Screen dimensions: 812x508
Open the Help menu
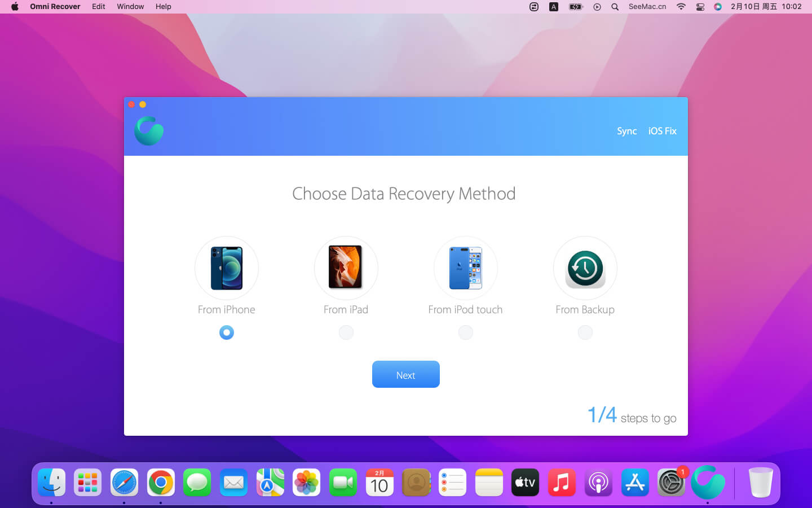(x=163, y=7)
